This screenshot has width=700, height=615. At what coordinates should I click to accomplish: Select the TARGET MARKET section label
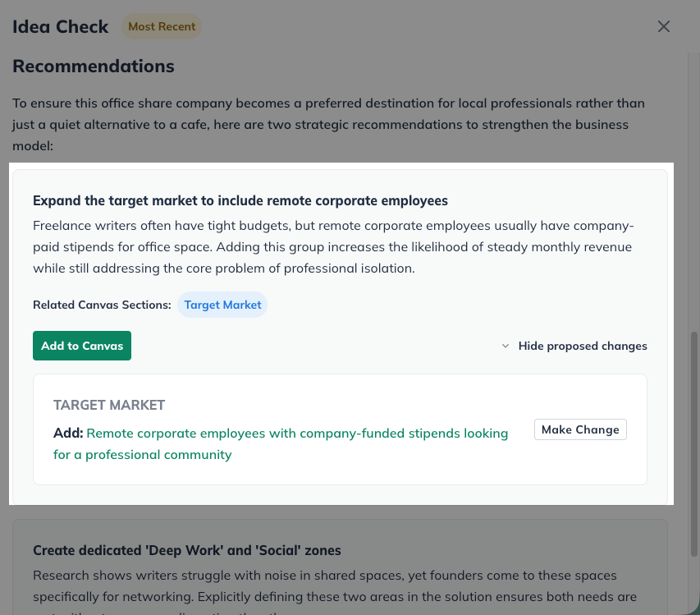(109, 404)
